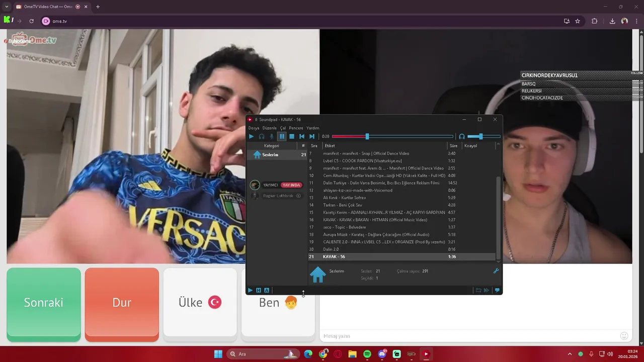Screen dimensions: 644x362
Task: Open the browser extensions puzzle icon
Action: click(595, 21)
